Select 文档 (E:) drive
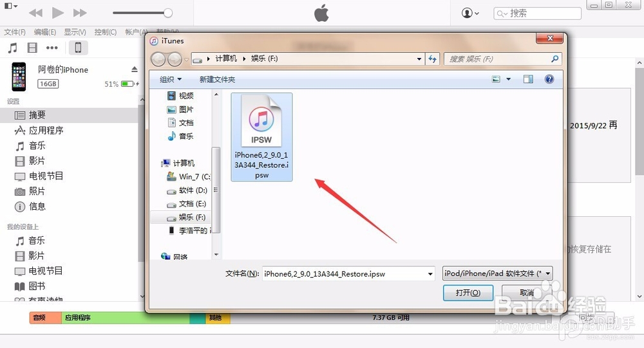 (187, 203)
